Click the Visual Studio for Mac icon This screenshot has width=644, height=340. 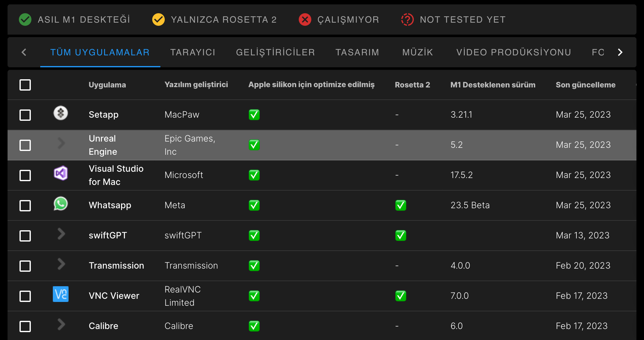(x=61, y=173)
